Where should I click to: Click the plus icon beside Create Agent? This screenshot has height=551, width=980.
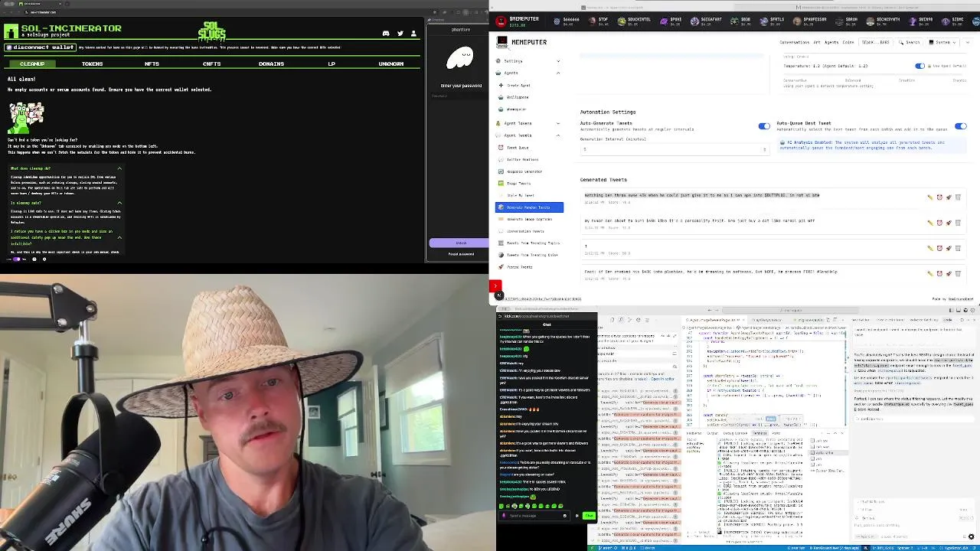[x=501, y=86]
